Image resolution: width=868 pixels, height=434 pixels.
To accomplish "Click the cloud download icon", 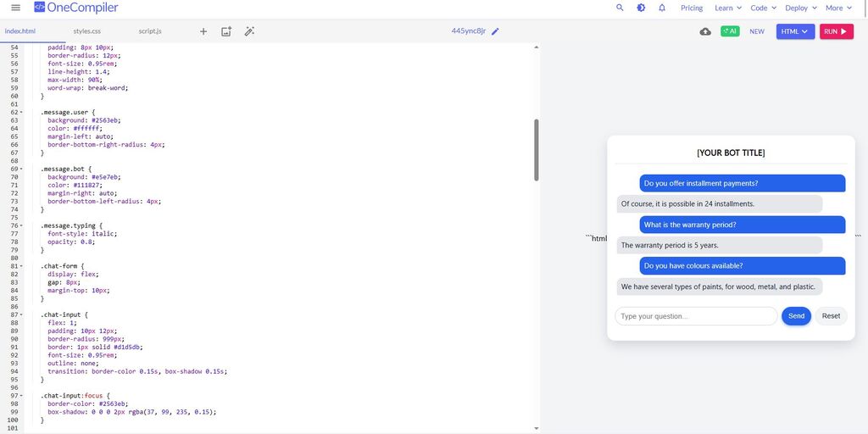I will (705, 31).
